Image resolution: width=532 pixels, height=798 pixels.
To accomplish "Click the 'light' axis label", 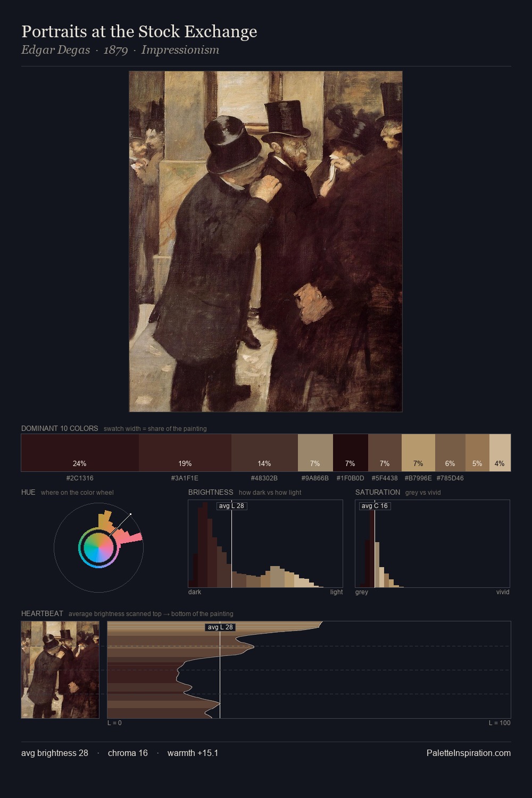I will pos(336,592).
